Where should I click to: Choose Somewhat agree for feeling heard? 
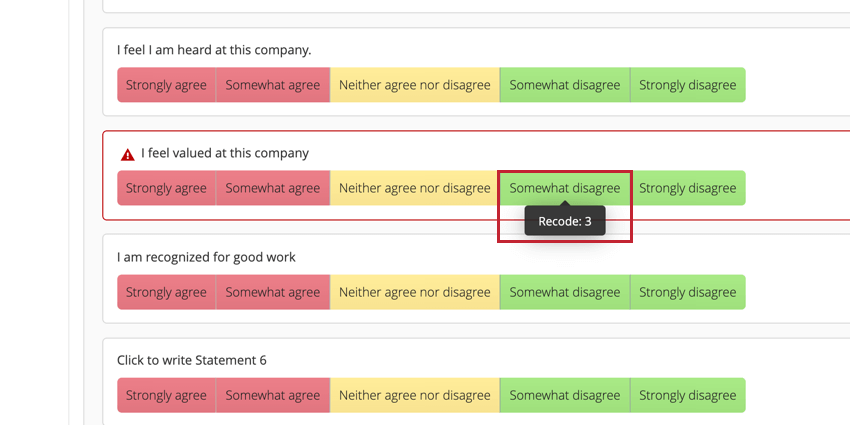pyautogui.click(x=273, y=85)
